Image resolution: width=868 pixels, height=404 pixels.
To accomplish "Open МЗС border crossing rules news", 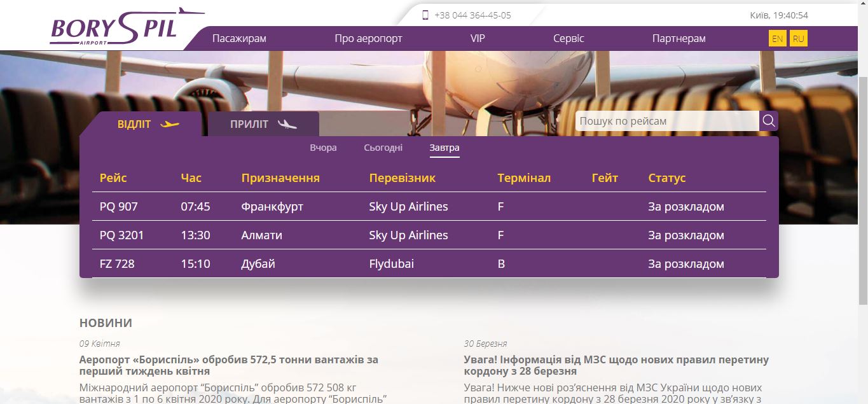I will tap(616, 365).
